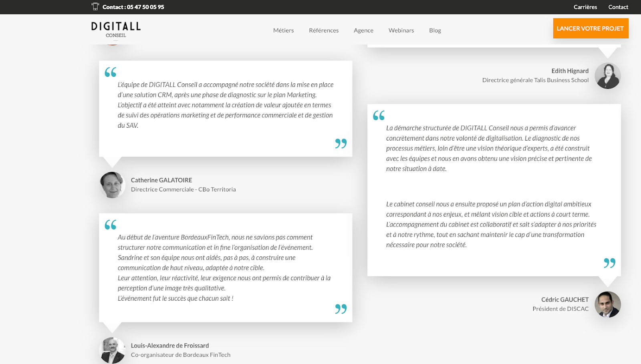
Task: Open the Carrières page
Action: pyautogui.click(x=585, y=7)
